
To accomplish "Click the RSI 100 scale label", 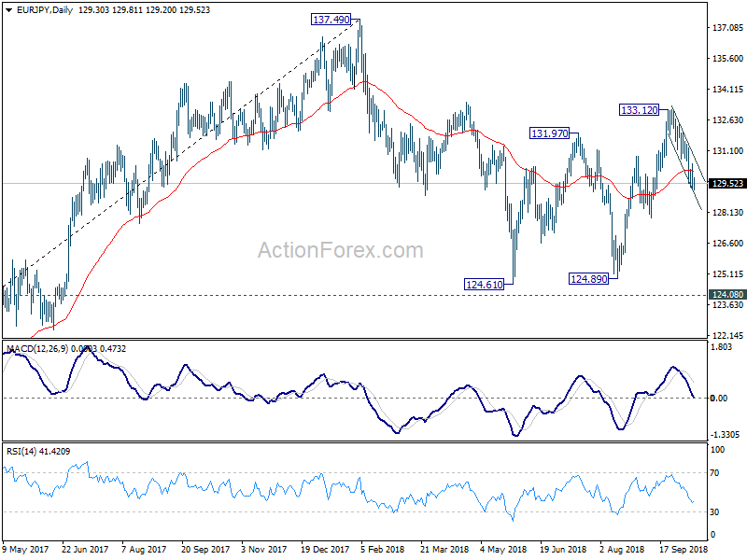I will (717, 450).
